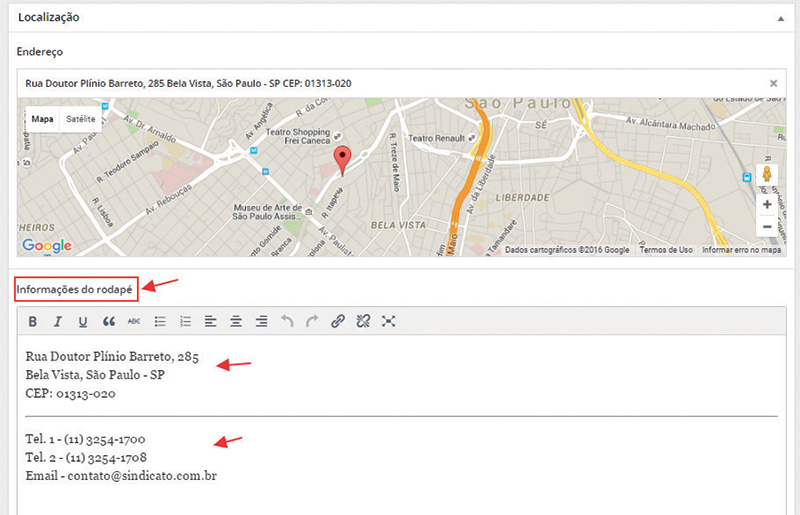Enter fullscreen distraction-free editor mode

tap(389, 322)
